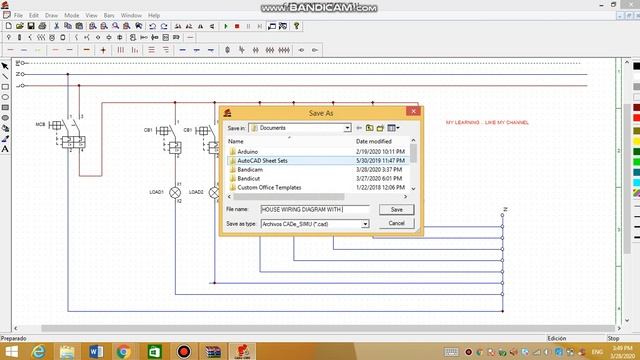Expand the 'Save as type' dropdown

click(365, 224)
